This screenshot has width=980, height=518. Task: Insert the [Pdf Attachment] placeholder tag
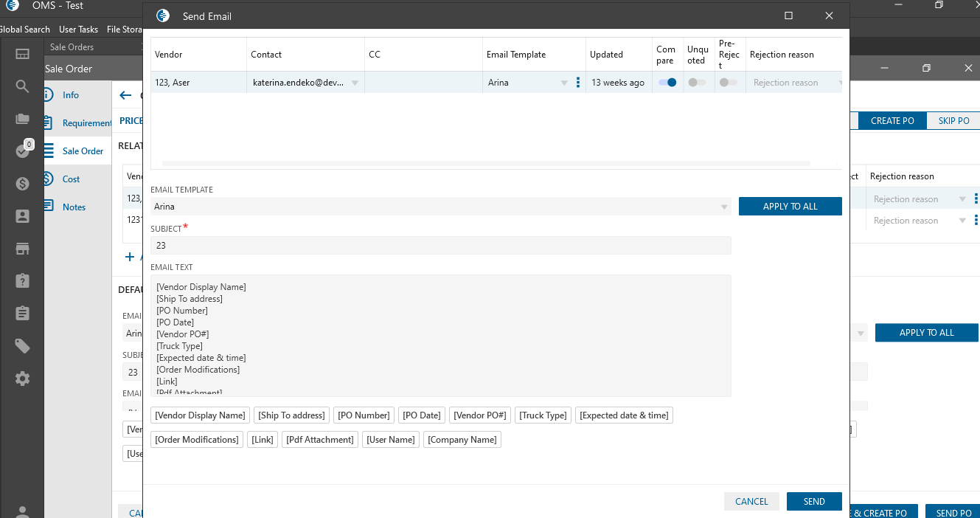(320, 440)
